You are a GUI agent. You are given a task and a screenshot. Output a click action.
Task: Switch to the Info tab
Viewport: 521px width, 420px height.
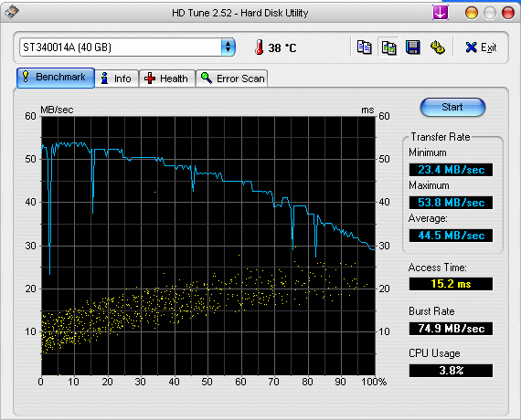pos(117,79)
